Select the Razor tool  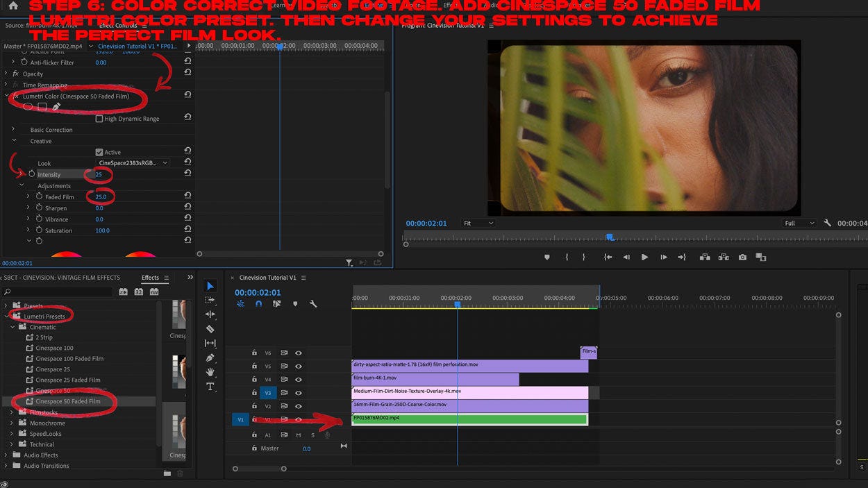(210, 329)
